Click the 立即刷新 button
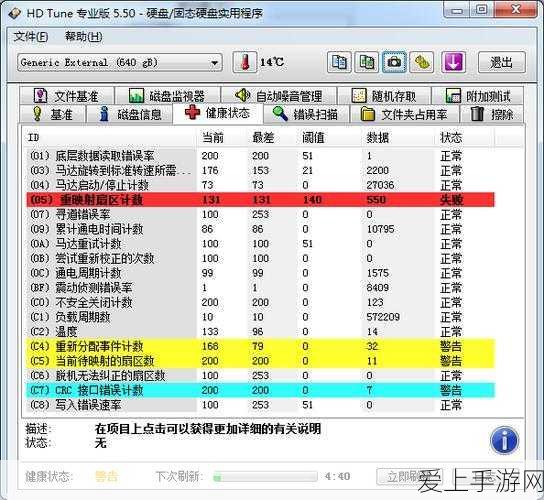The width and height of the screenshot is (544, 500). point(409,477)
